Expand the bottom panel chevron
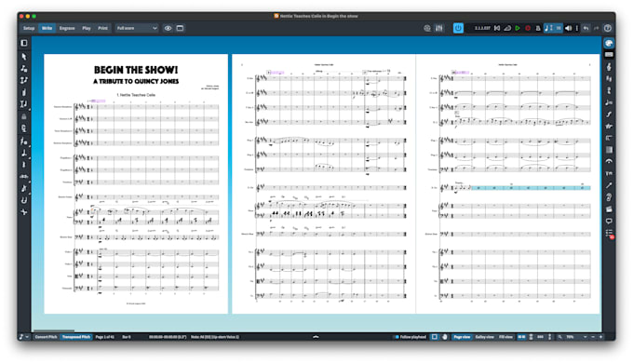This screenshot has width=633, height=364. click(x=316, y=337)
